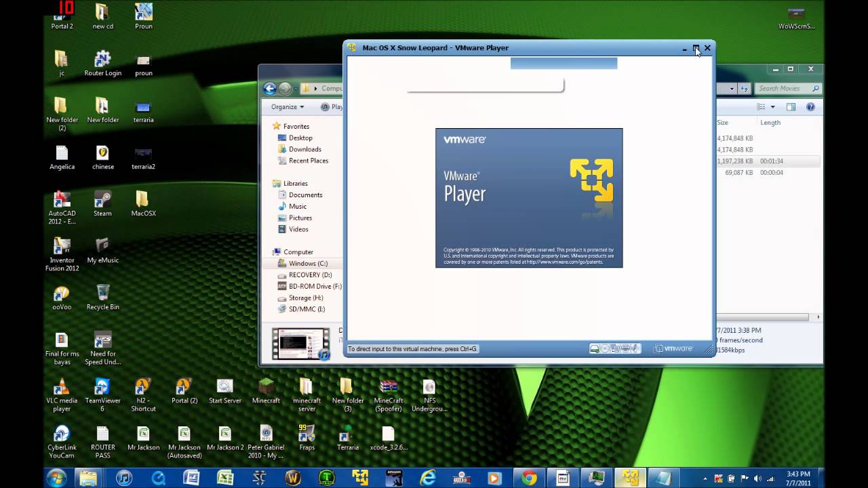Screen dimensions: 868x488
Task: Refresh the Explorer address bar
Action: pos(745,88)
